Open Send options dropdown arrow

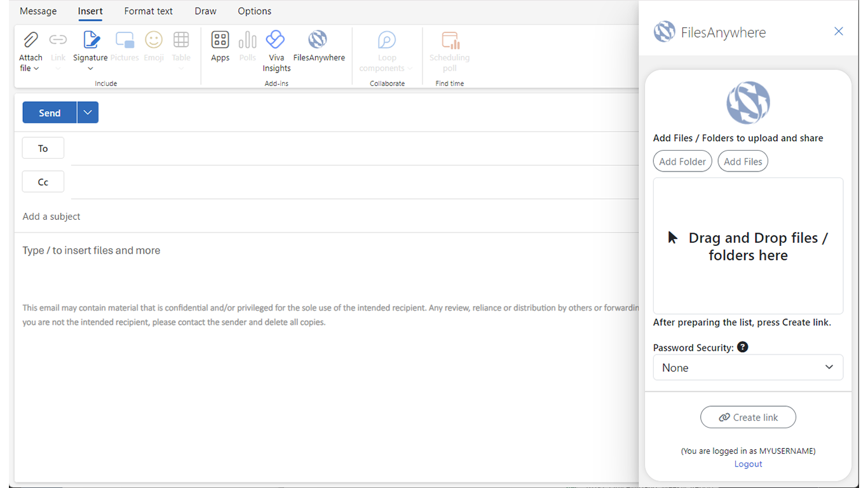pos(88,112)
